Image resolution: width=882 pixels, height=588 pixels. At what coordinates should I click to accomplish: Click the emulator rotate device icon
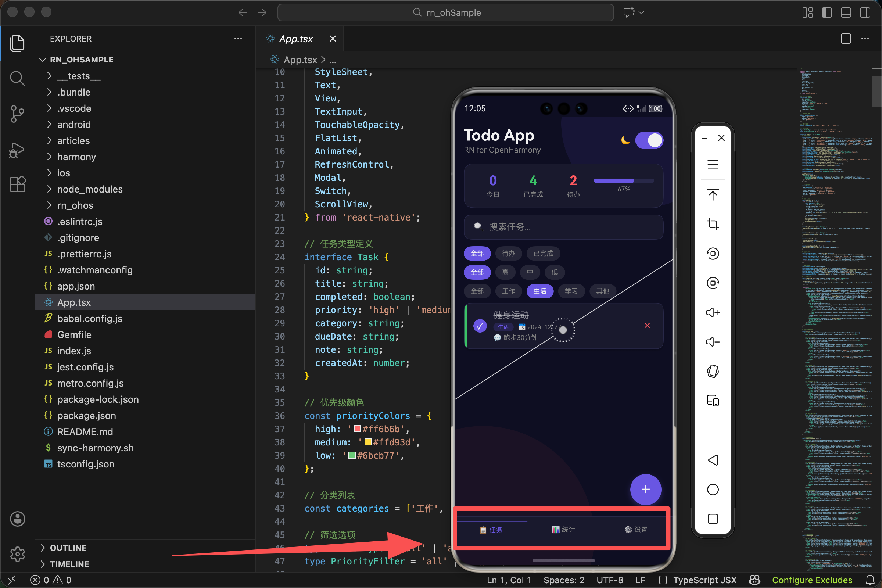tap(713, 371)
